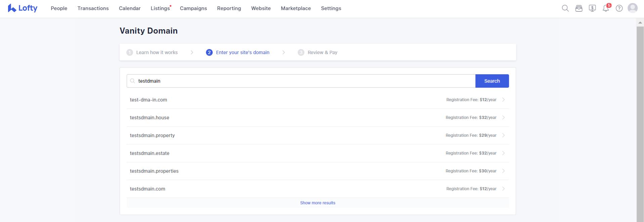Open the Marketplace menu
The width and height of the screenshot is (644, 222).
pos(296,8)
